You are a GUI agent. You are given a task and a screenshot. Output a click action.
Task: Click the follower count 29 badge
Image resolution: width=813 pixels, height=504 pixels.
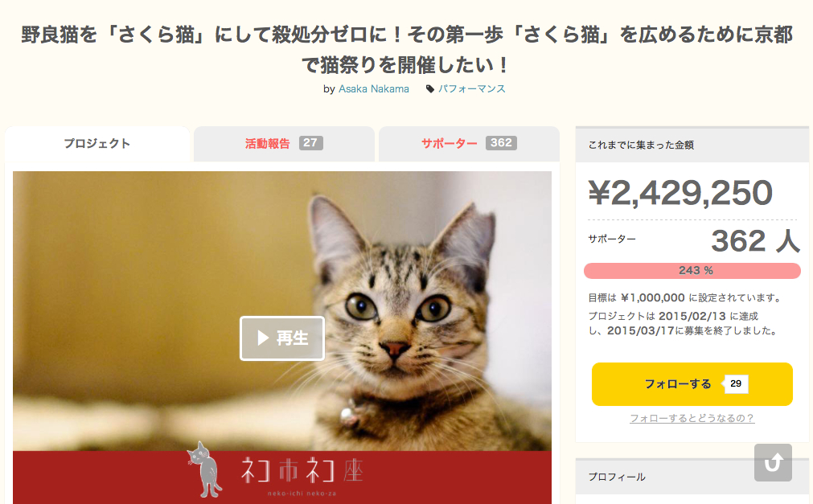pos(736,383)
